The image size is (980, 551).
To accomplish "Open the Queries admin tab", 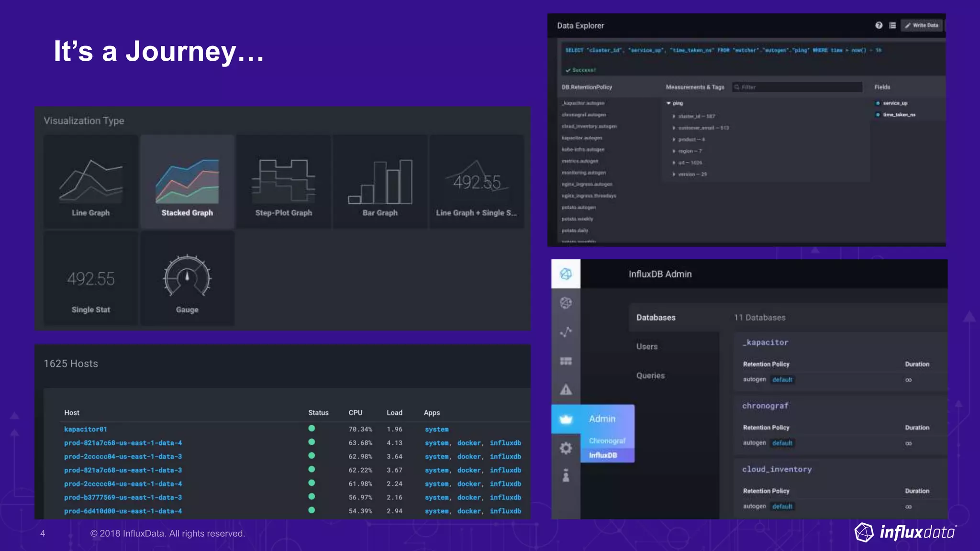I will pyautogui.click(x=650, y=375).
